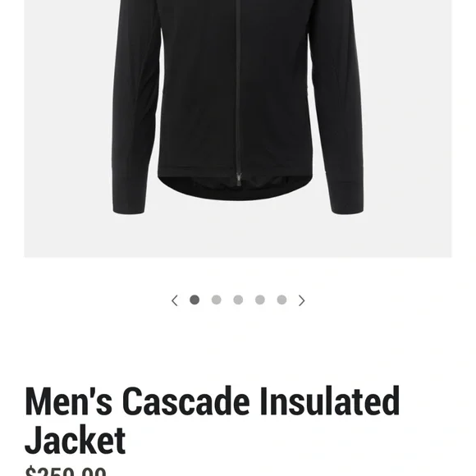Click the $250.00 price text

[66, 471]
